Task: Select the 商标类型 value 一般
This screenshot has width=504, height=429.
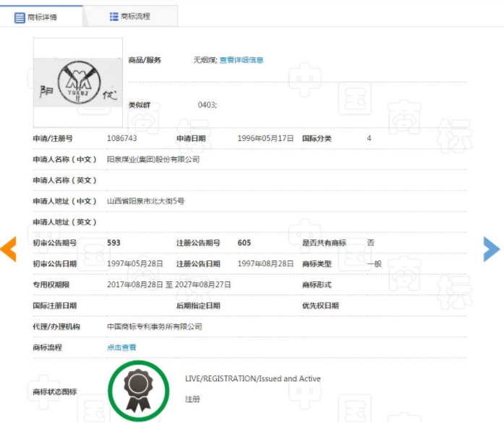Action: (374, 264)
